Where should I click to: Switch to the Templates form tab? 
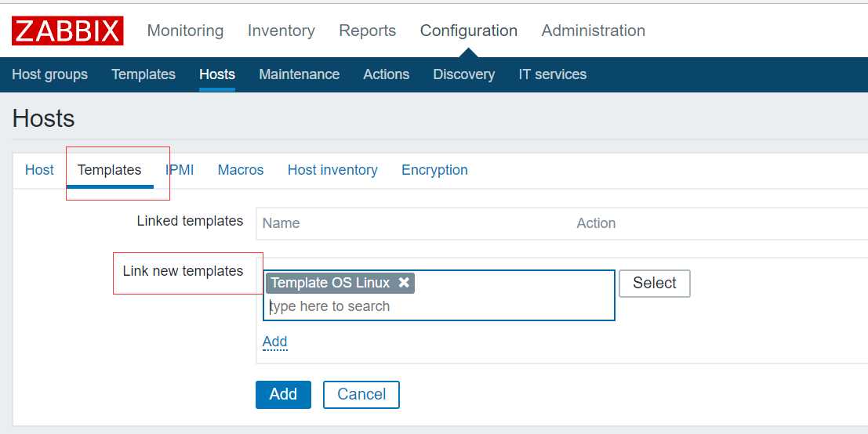point(110,170)
